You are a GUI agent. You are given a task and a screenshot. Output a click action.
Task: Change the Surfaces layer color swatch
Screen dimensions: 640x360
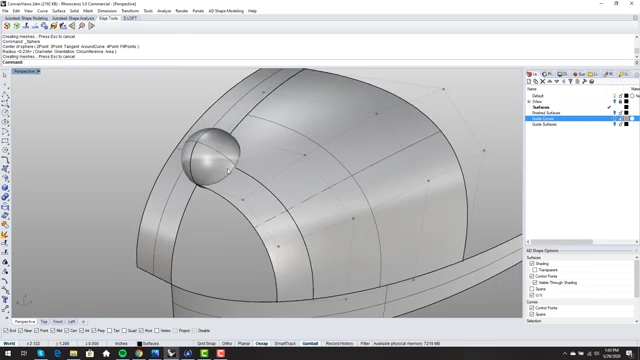626,107
